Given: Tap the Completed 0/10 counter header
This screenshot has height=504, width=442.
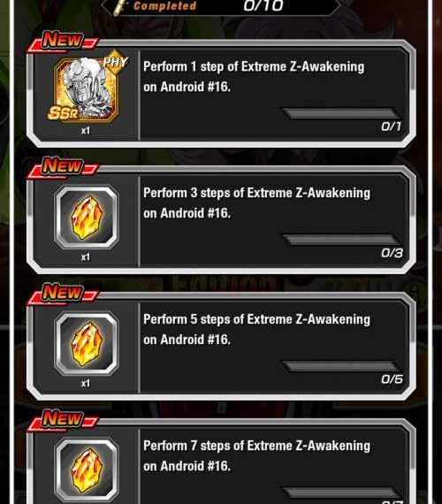Looking at the screenshot, I should [220, 6].
